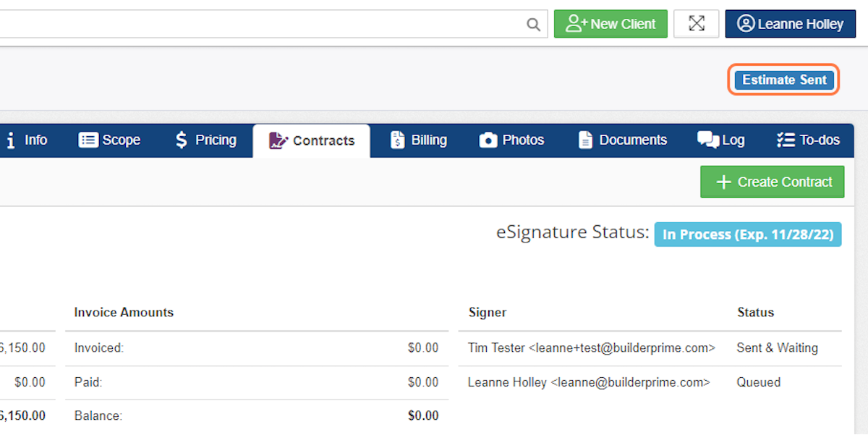This screenshot has width=868, height=435.
Task: Click the fullscreen expand icon beside New Client
Action: click(x=696, y=23)
